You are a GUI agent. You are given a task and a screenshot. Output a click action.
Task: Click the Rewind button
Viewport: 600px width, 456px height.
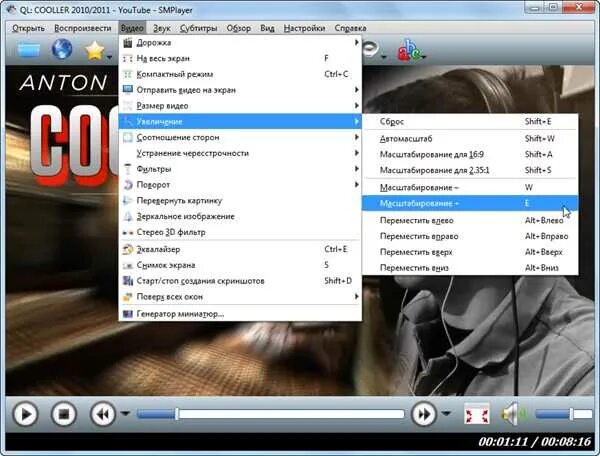103,414
